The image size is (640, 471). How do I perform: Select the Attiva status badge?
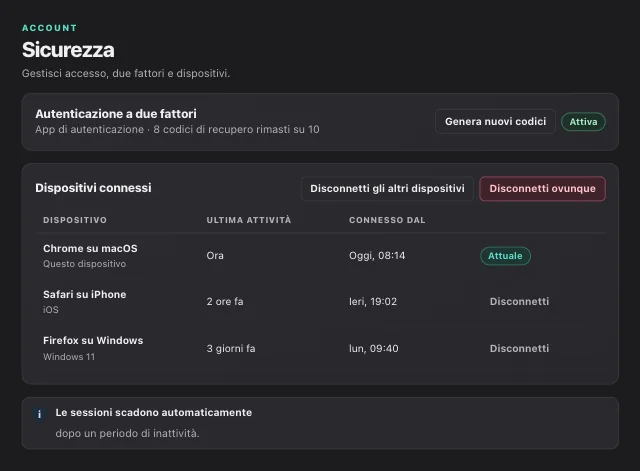click(x=583, y=122)
